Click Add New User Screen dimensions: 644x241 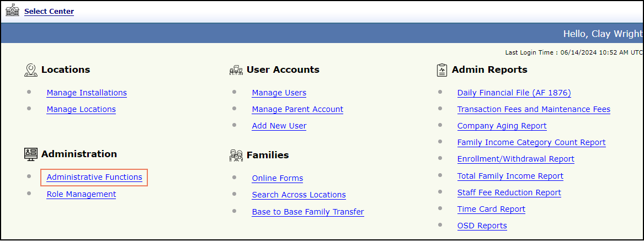(279, 126)
